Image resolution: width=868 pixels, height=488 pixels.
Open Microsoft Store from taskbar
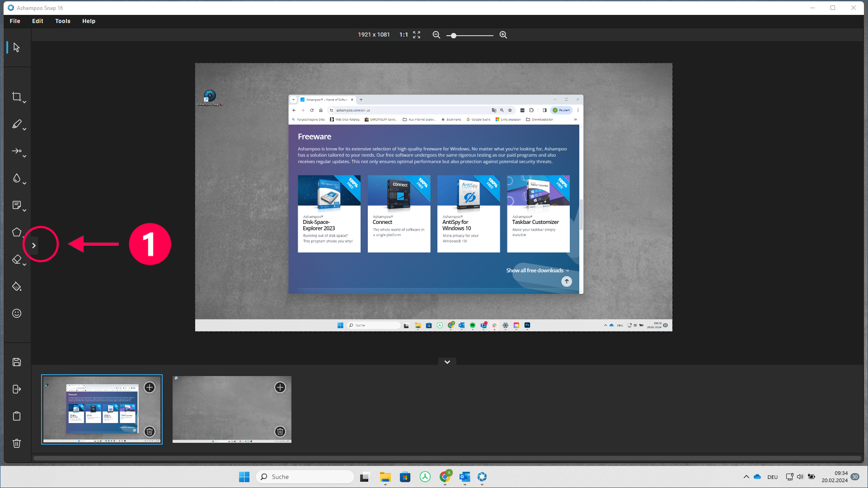coord(405,477)
